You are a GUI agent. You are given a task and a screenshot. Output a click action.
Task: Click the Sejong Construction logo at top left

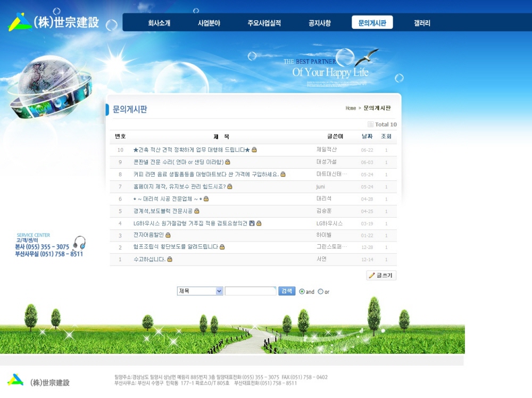[x=53, y=22]
